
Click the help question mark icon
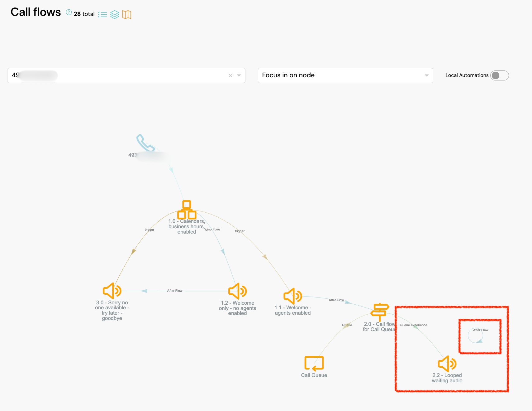coord(69,12)
